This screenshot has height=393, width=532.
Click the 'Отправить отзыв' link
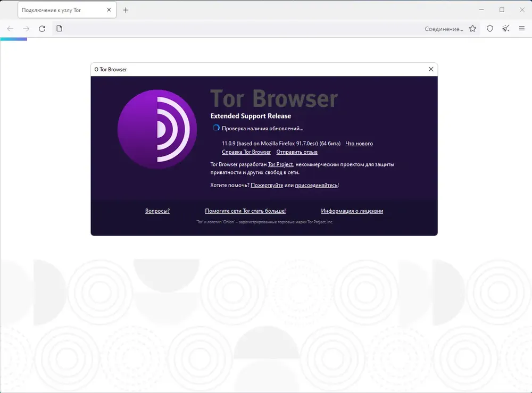pyautogui.click(x=297, y=152)
